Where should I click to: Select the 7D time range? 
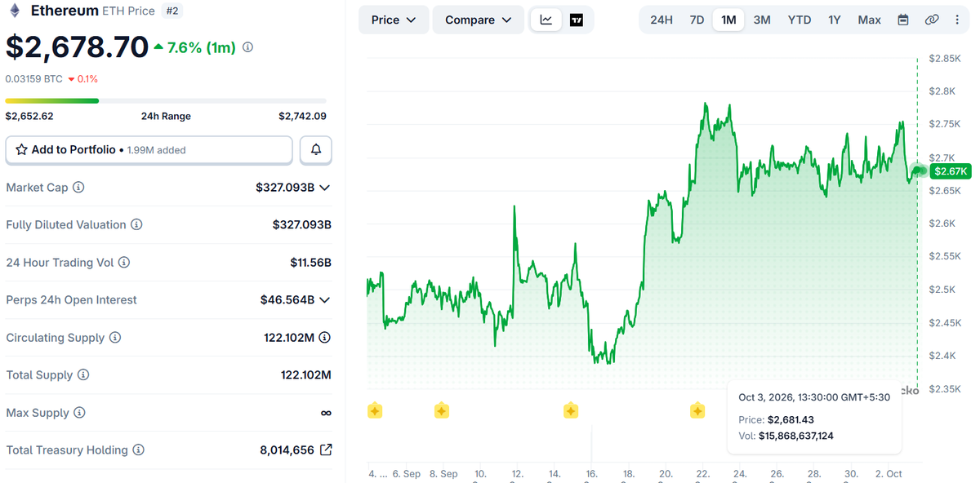(x=697, y=20)
